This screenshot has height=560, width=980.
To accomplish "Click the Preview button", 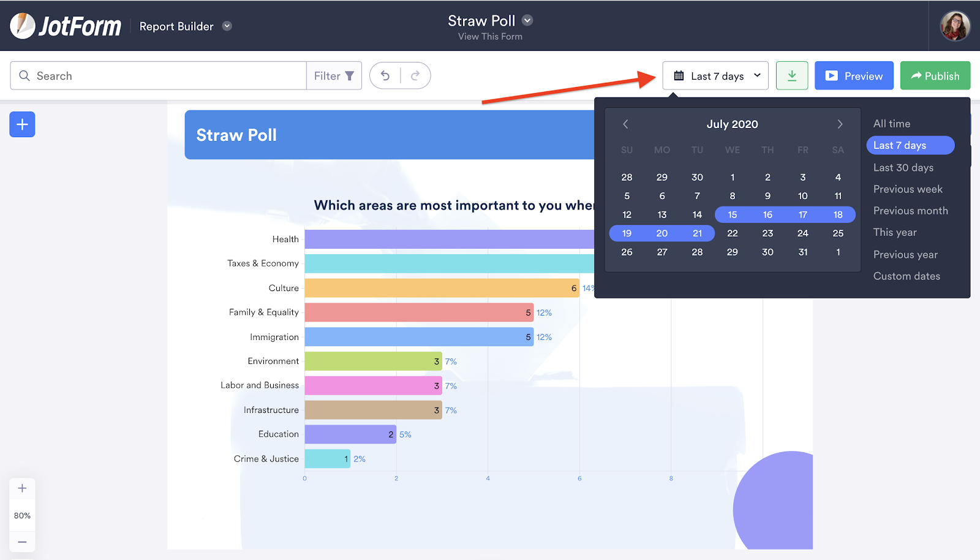I will pyautogui.click(x=854, y=75).
